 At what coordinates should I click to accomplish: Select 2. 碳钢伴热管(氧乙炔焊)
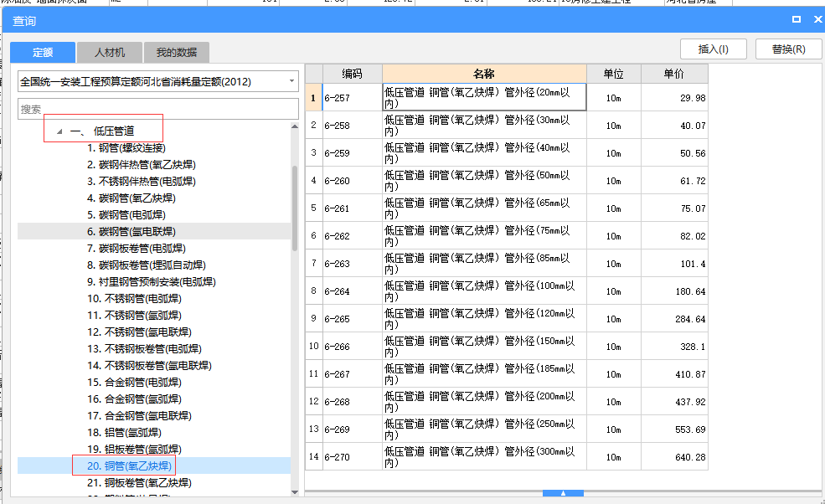point(141,165)
